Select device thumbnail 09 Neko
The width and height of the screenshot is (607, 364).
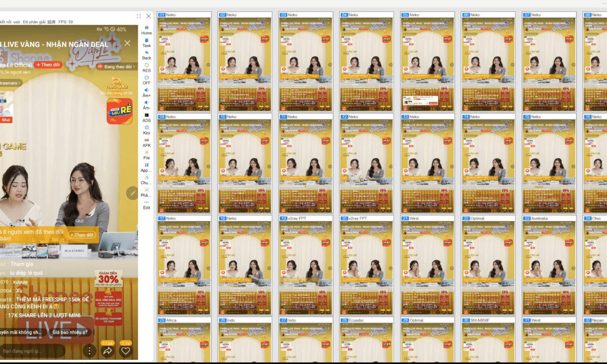tap(184, 163)
